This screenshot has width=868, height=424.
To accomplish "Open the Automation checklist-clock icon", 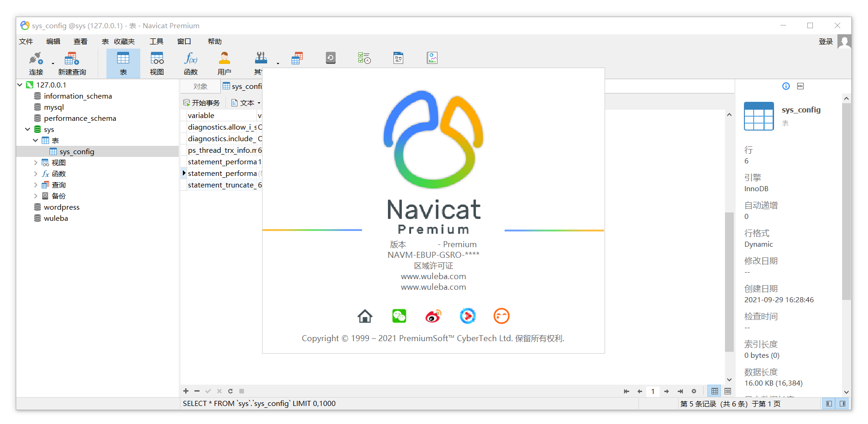I will pos(364,58).
